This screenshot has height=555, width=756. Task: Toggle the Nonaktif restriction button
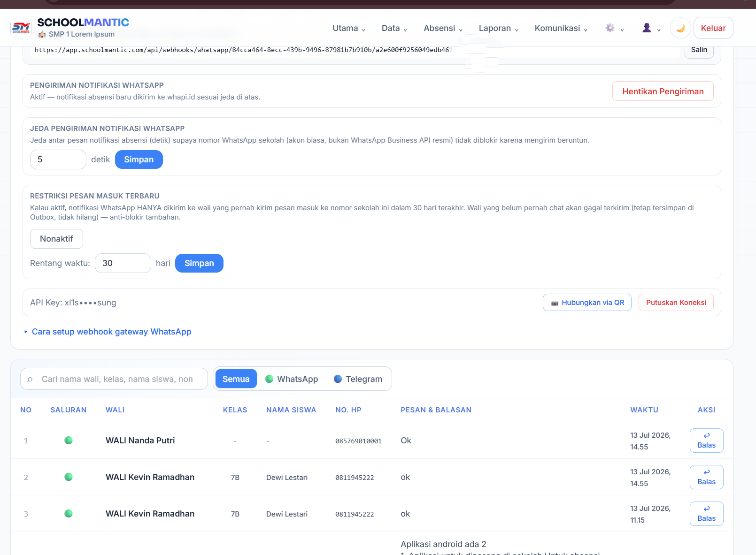pyautogui.click(x=56, y=239)
